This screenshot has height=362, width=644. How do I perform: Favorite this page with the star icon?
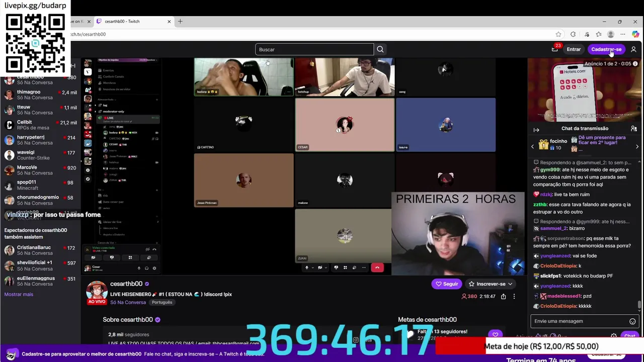(558, 34)
